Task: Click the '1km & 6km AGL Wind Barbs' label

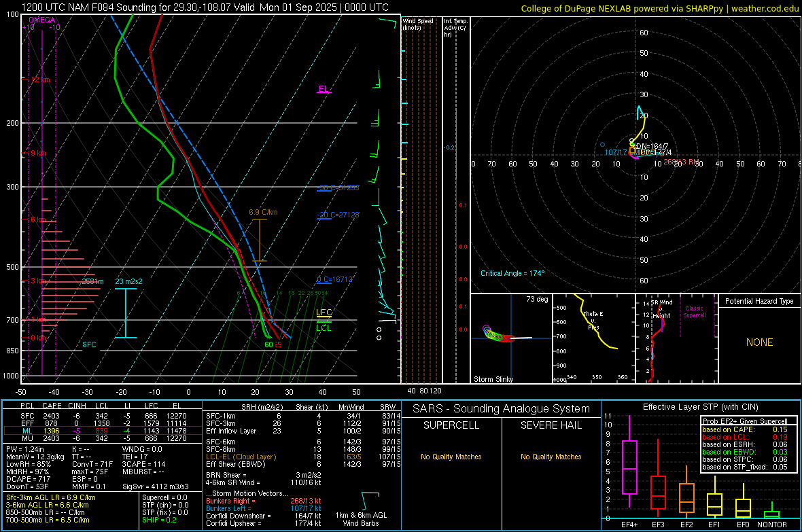Action: tap(361, 519)
